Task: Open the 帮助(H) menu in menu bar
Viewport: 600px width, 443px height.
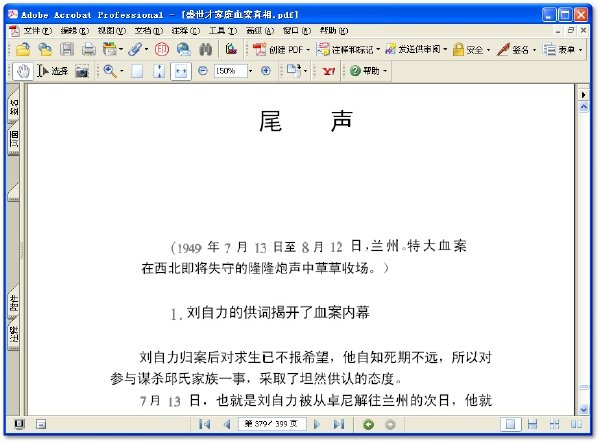Action: click(334, 31)
